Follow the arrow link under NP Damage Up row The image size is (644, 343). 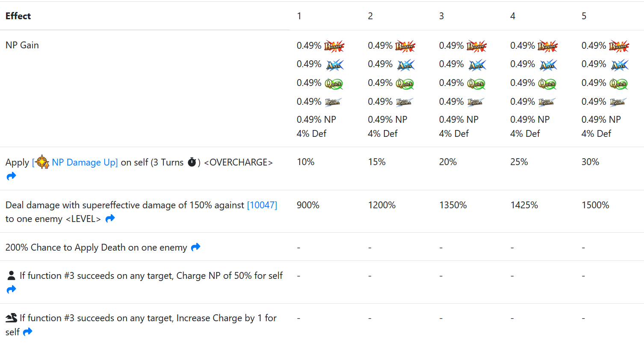11,176
